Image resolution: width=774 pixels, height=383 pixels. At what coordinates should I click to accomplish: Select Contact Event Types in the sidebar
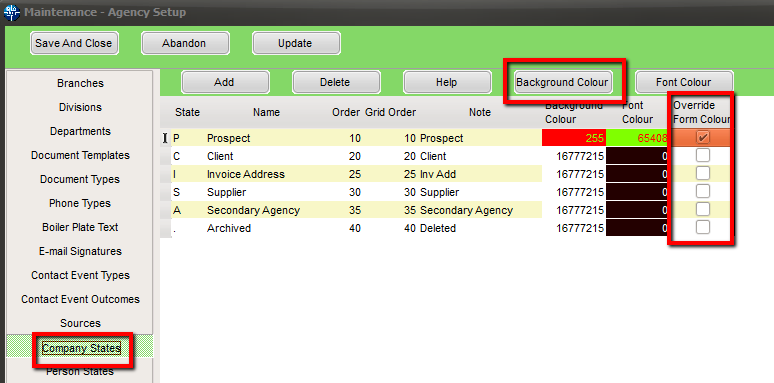click(x=80, y=275)
